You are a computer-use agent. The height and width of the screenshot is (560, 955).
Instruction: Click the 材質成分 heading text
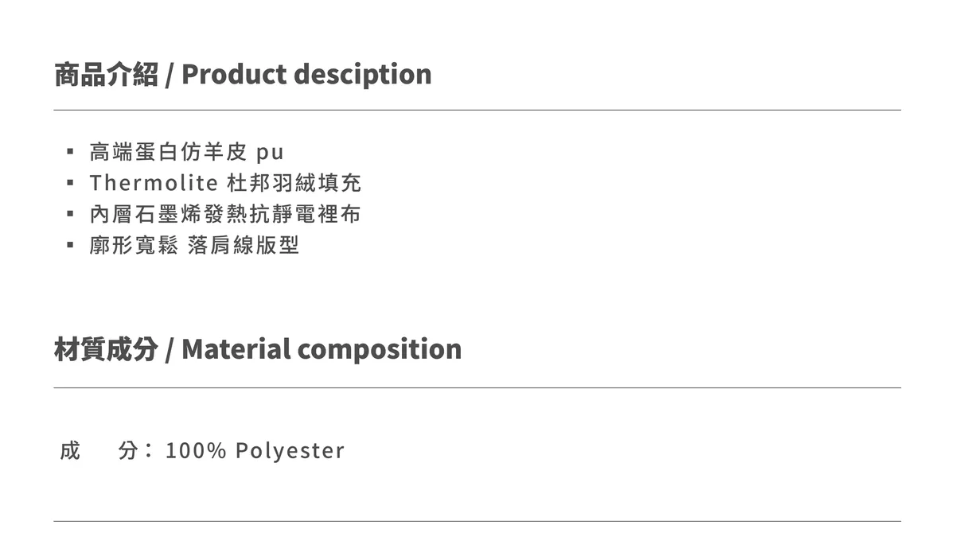(x=106, y=349)
